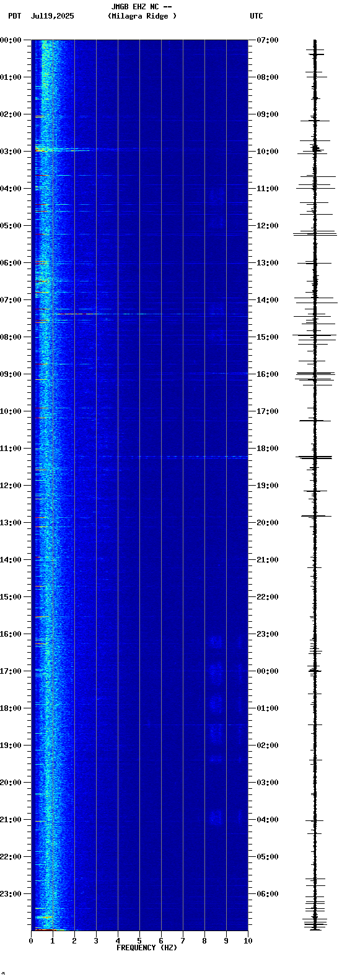Screen dimensions: 342x980
Task: Click the 12:00 PDT time label
Action: click(11, 486)
